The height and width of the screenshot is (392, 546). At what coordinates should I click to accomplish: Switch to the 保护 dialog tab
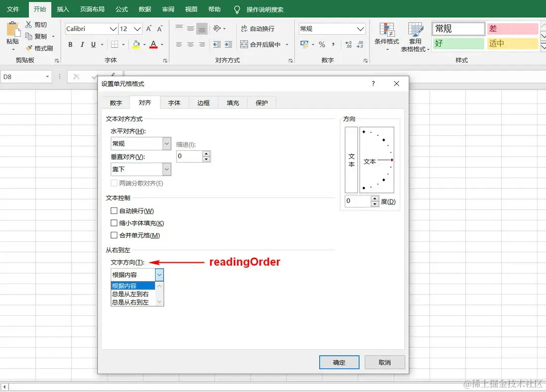(262, 103)
